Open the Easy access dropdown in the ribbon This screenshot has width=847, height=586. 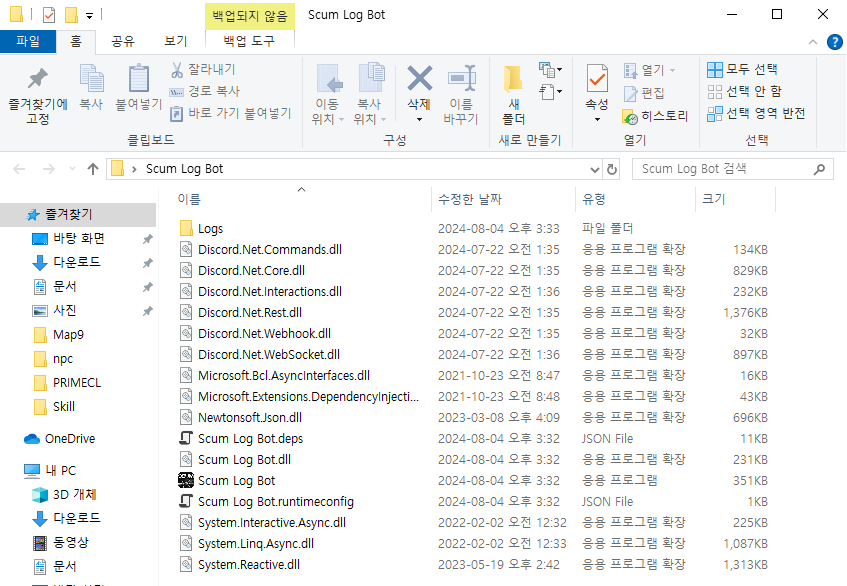[x=550, y=91]
